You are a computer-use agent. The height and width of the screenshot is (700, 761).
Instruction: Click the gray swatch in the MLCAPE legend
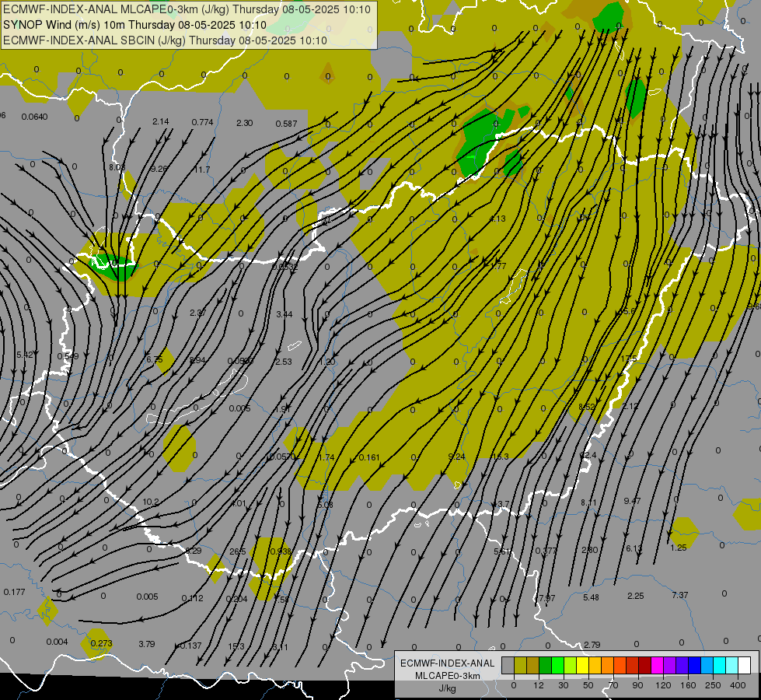[508, 665]
